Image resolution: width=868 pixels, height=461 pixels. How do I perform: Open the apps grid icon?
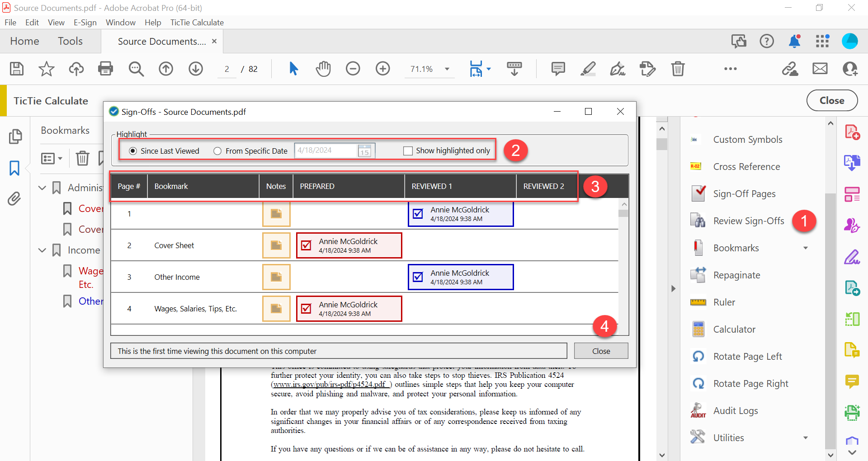(x=822, y=41)
